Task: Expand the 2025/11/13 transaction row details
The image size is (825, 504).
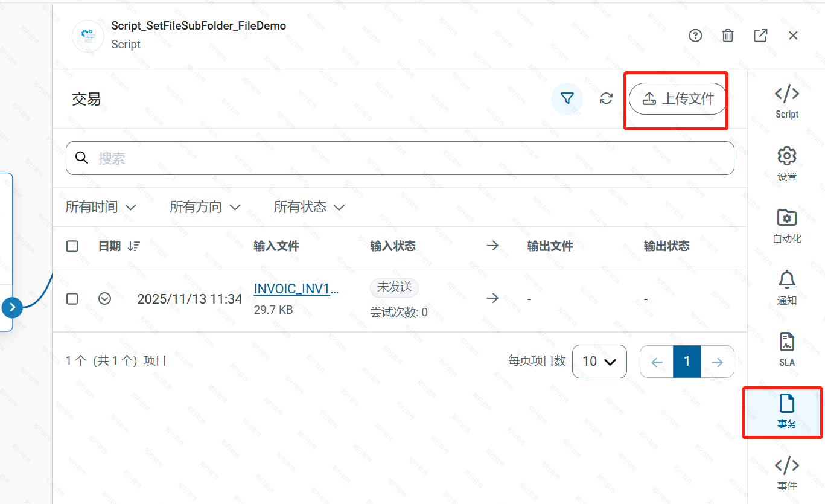Action: tap(105, 299)
